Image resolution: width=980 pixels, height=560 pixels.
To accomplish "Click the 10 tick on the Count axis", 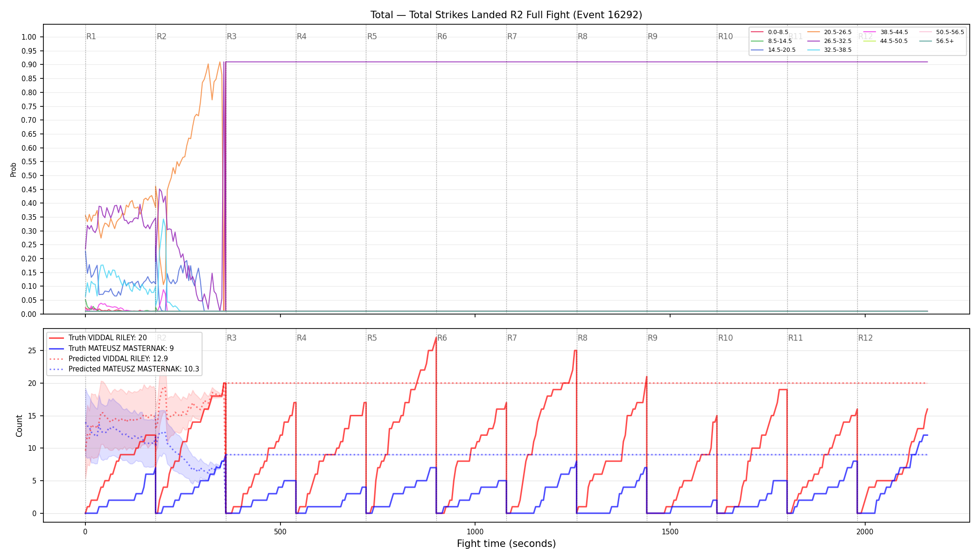I will coord(33,448).
